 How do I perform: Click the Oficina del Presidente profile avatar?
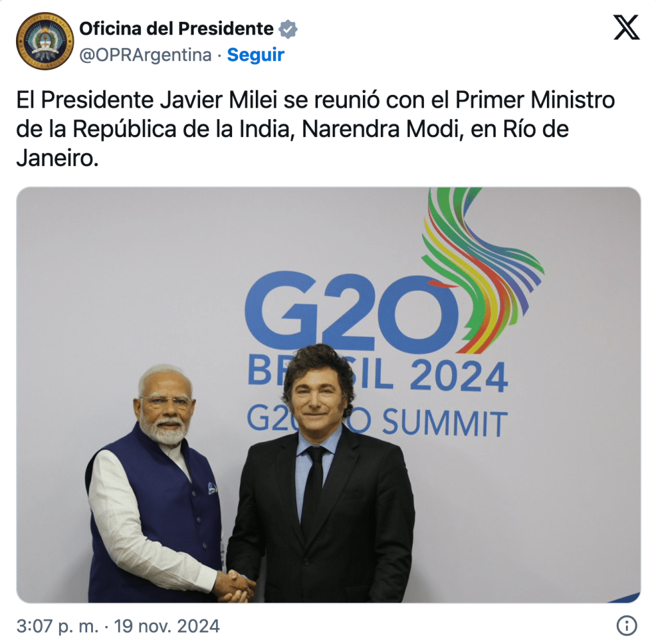coord(45,41)
